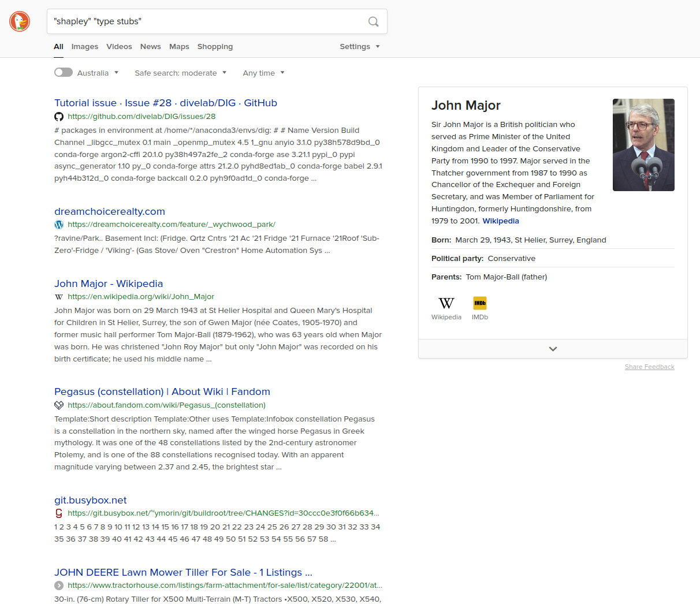This screenshot has height=604, width=700.
Task: Open the tractorhouse.com listings URL
Action: point(225,586)
